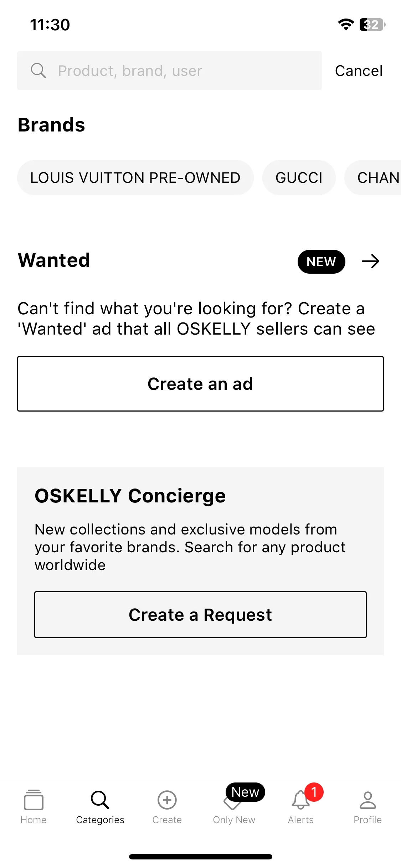Screen dimensions: 401x868
Task: Expand Wanted section with arrow
Action: 371,261
